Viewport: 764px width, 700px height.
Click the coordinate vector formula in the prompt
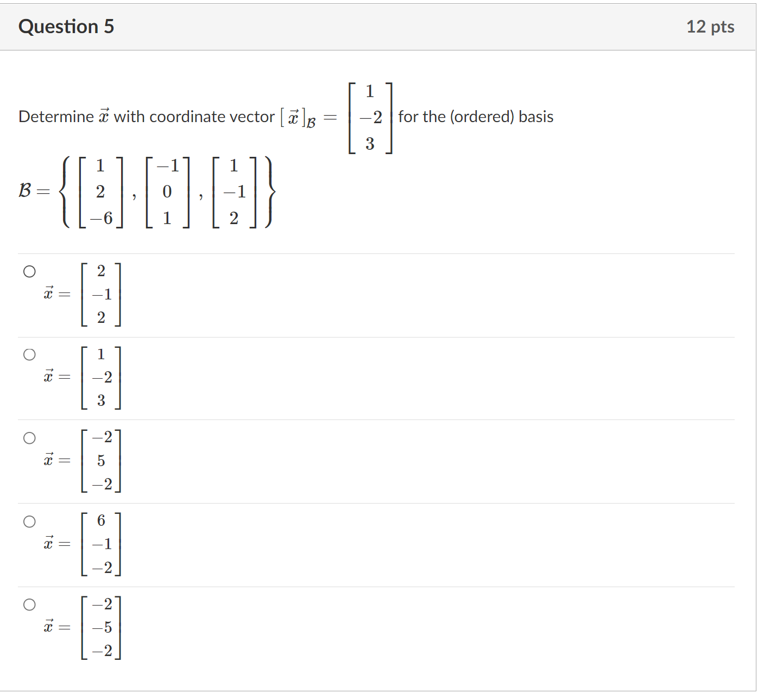[337, 116]
